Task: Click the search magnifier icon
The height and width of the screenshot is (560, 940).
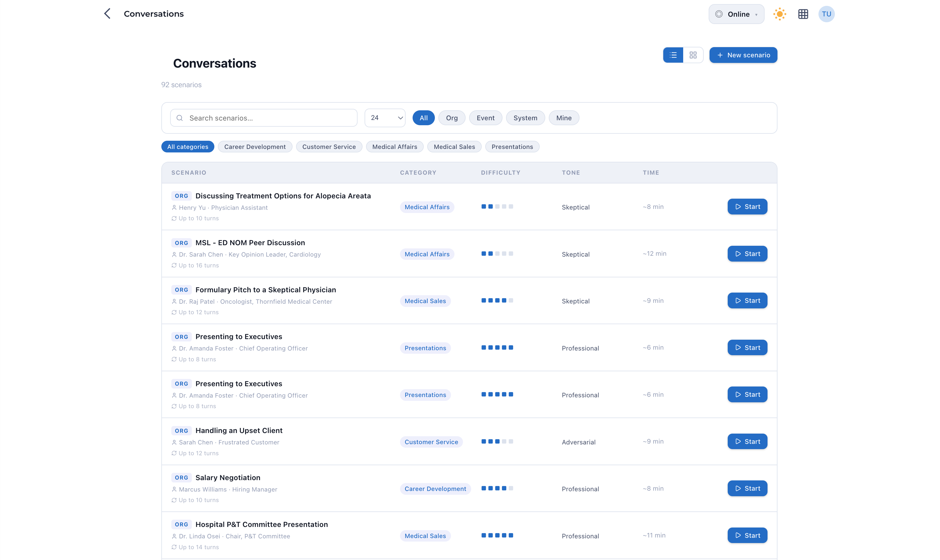Action: click(180, 118)
